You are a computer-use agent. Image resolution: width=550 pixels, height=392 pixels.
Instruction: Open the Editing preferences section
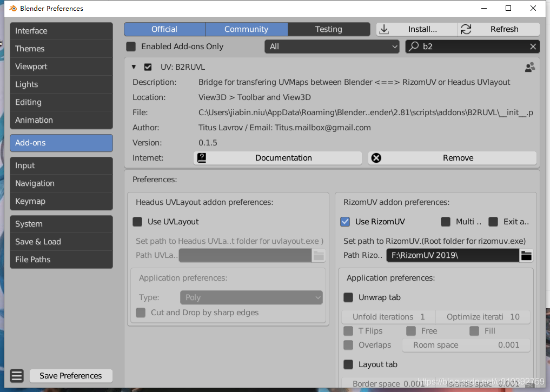(x=62, y=102)
